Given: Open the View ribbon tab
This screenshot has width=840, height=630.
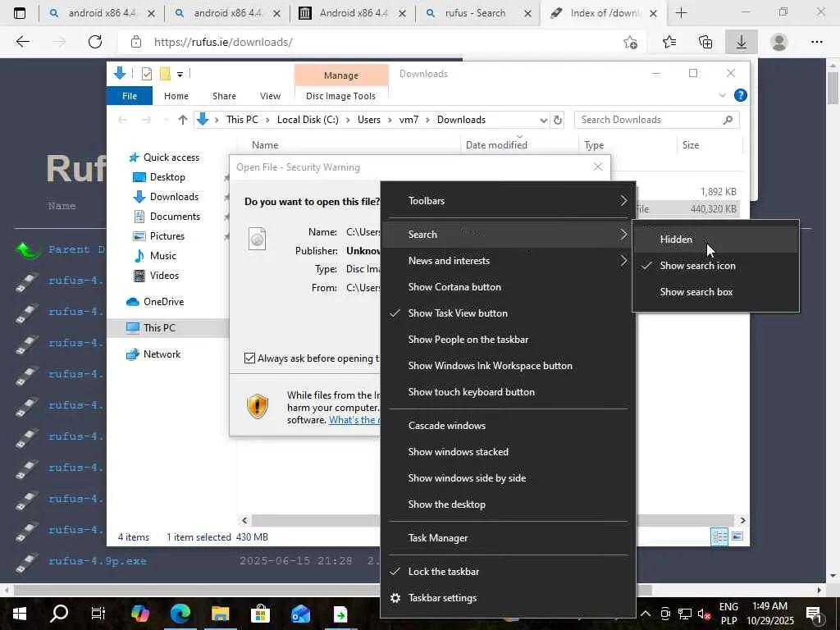Looking at the screenshot, I should click(270, 96).
